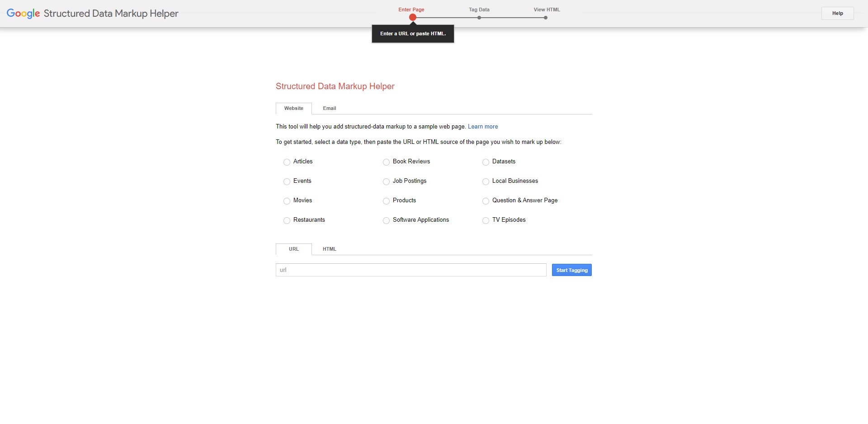Focus the url input field
Image resolution: width=868 pixels, height=424 pixels.
(411, 270)
